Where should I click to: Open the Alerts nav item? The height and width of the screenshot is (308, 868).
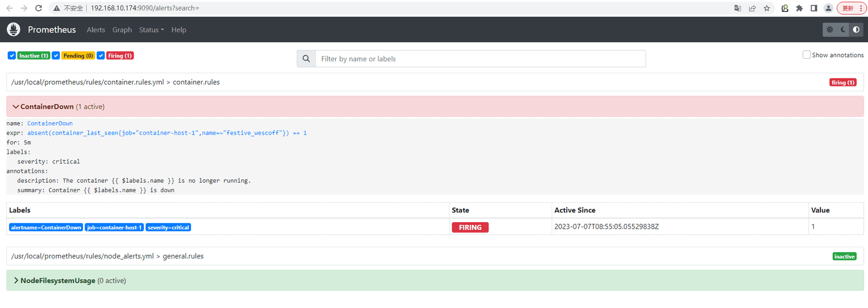[96, 30]
